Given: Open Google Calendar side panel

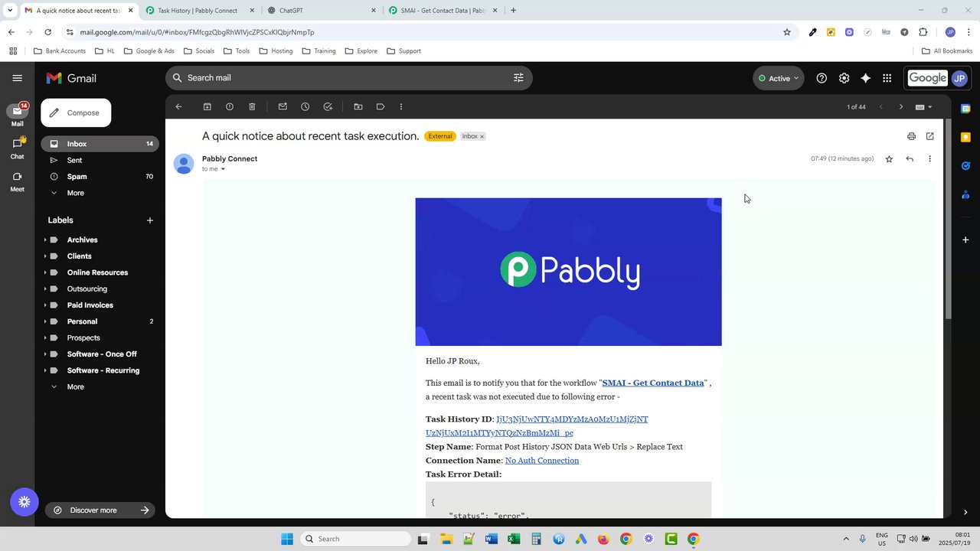Looking at the screenshot, I should pos(965,109).
